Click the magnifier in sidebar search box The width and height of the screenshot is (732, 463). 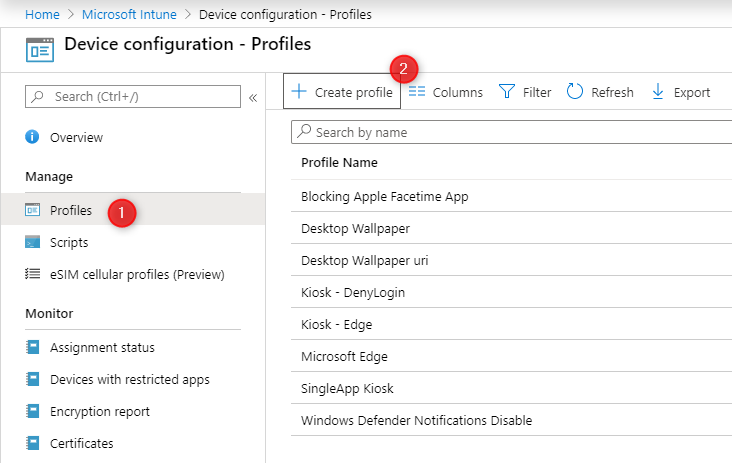pos(37,96)
